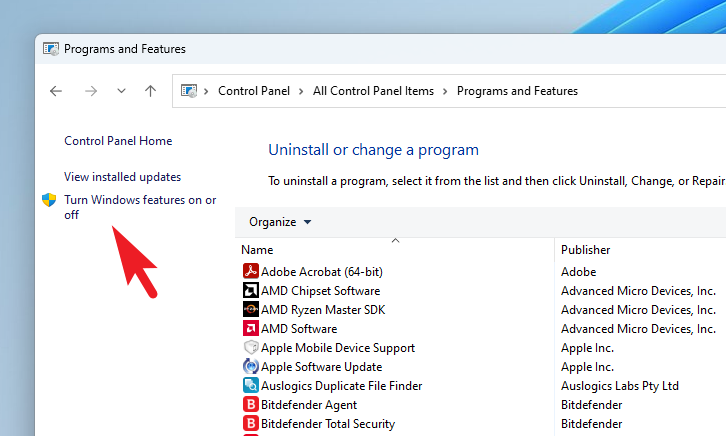This screenshot has height=436, width=726.
Task: Open the recent locations dropdown chevron
Action: pyautogui.click(x=121, y=91)
